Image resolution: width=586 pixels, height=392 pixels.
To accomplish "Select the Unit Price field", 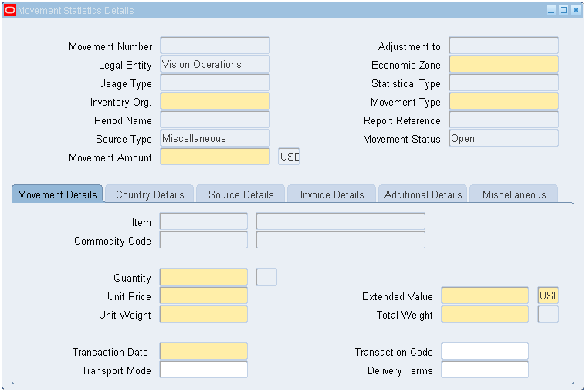I will [204, 296].
